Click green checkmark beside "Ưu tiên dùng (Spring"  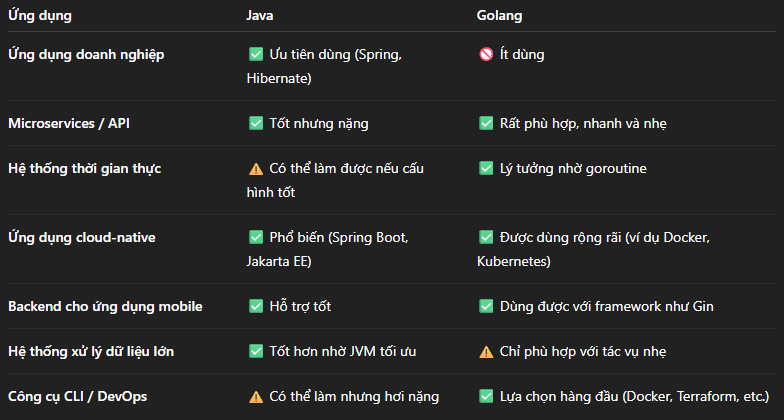pos(256,55)
